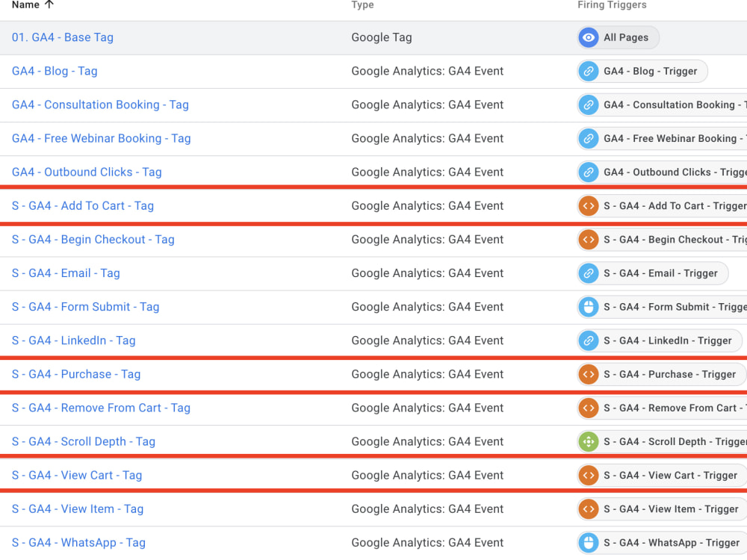Click the All Pages eye trigger icon
This screenshot has height=560, width=747.
(589, 37)
